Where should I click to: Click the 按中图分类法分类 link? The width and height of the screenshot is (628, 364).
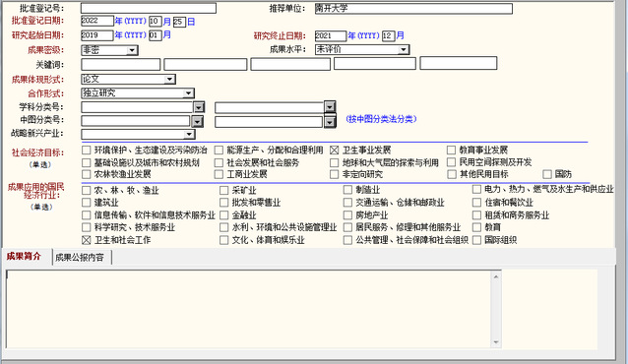tap(381, 119)
